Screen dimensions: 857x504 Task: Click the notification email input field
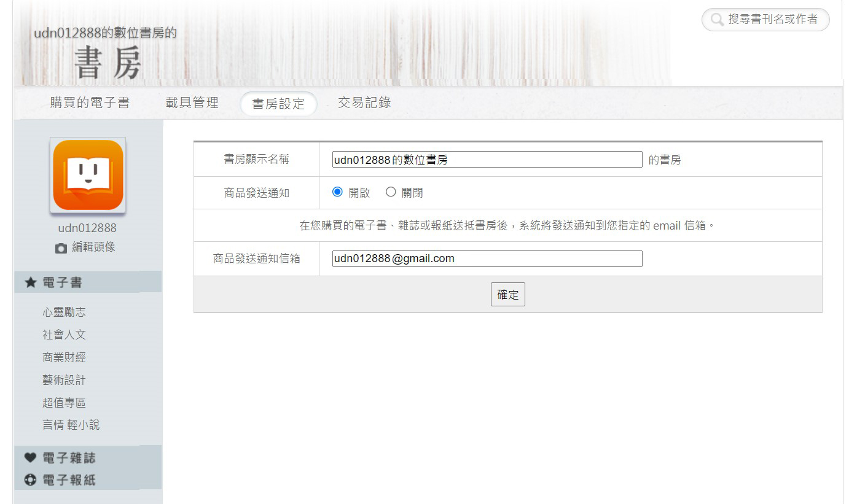(x=487, y=258)
